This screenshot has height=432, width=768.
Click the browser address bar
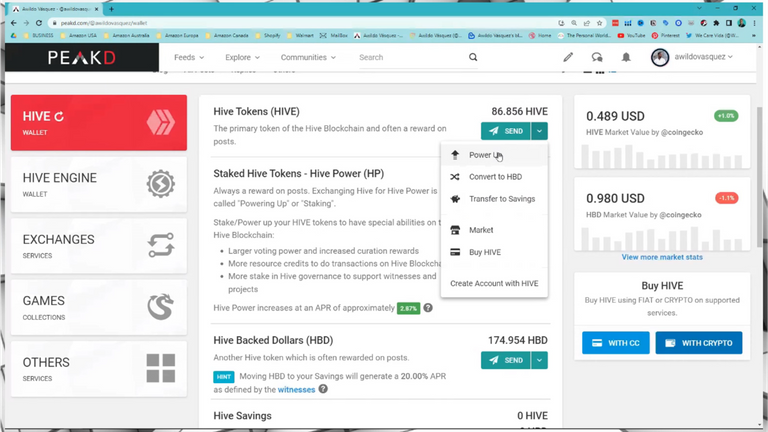tap(304, 23)
